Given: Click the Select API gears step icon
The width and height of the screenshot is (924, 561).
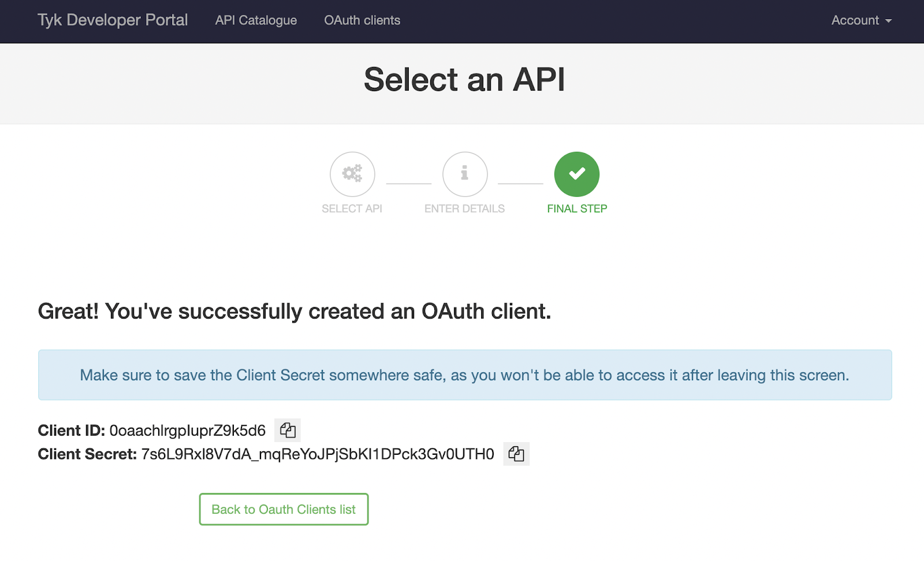Looking at the screenshot, I should (352, 174).
